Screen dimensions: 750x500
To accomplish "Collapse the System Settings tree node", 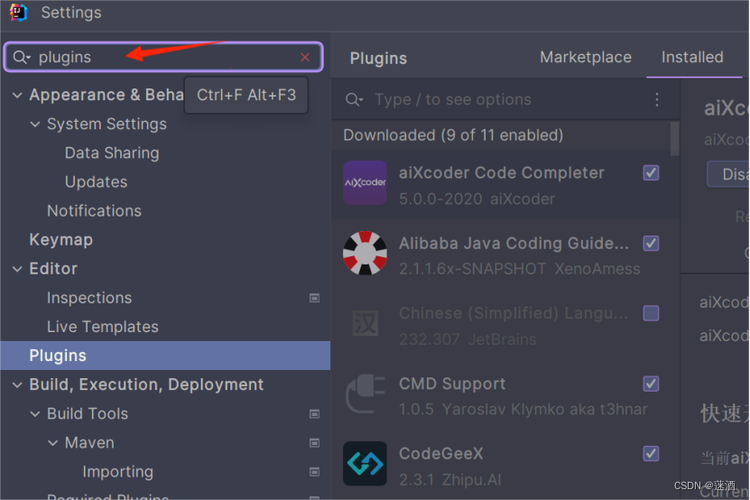I will pos(35,124).
